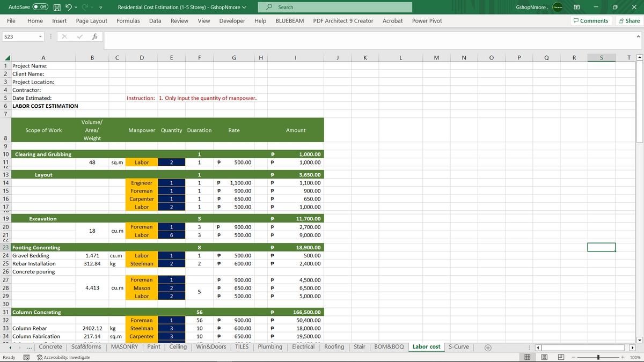The height and width of the screenshot is (362, 644).
Task: Click the zoom in plus icon
Action: (623, 357)
